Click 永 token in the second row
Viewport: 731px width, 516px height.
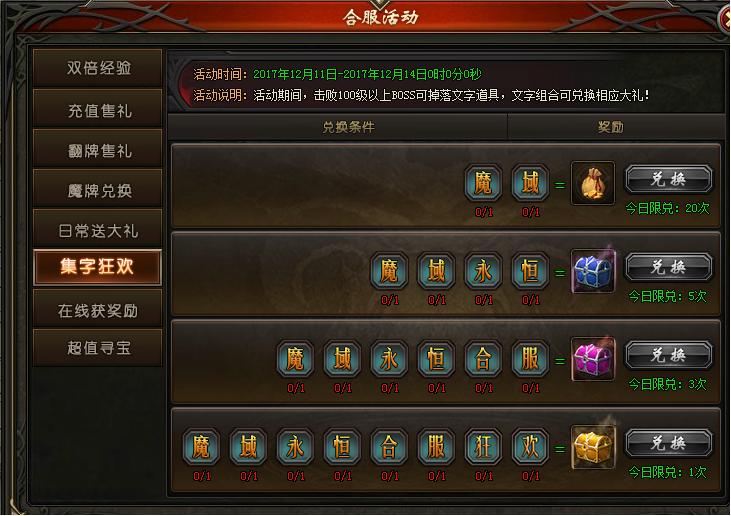[483, 271]
